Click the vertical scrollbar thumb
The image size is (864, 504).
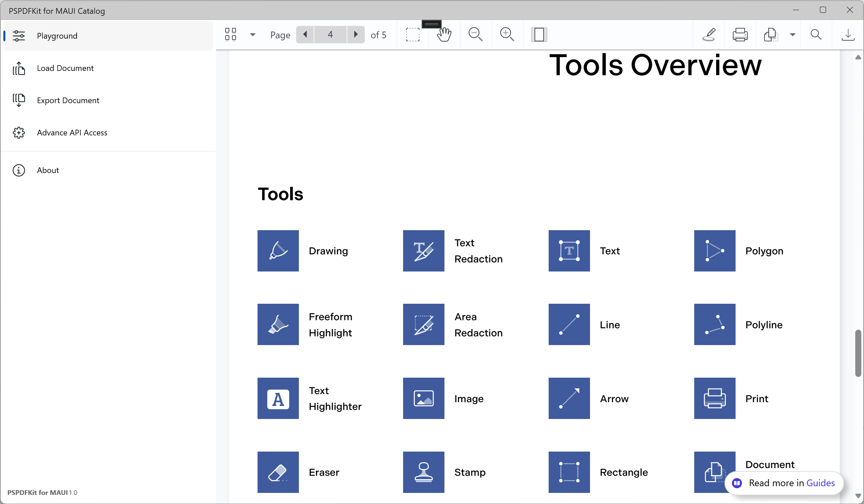tap(858, 353)
